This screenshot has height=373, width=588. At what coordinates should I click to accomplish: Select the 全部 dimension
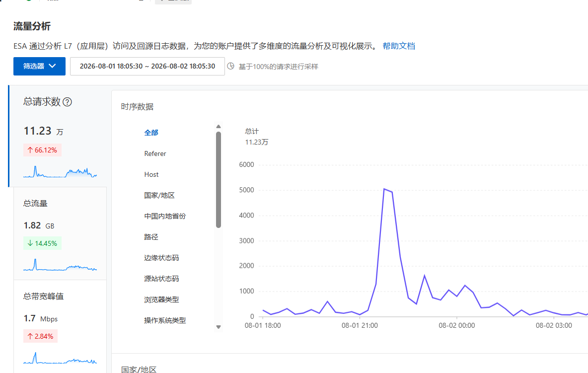click(x=151, y=133)
